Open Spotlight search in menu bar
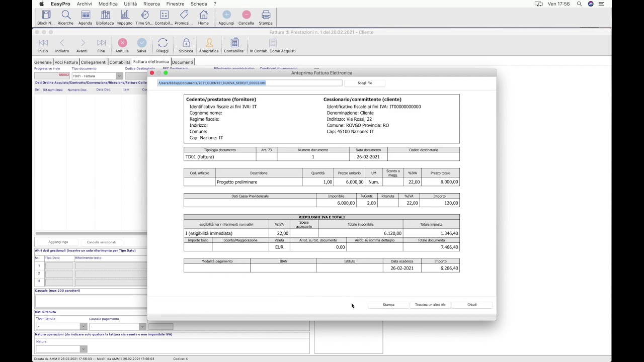Screen dimensions: 644x362 tap(579, 4)
